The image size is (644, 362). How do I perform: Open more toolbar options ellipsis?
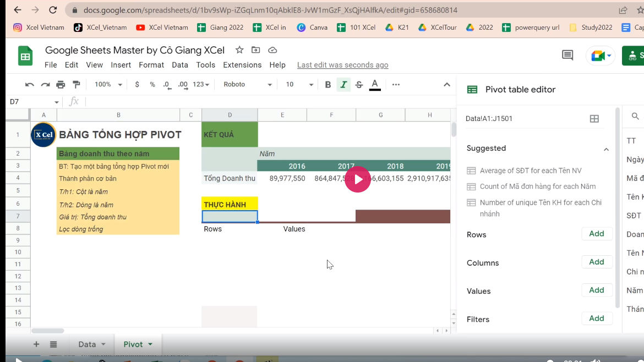pyautogui.click(x=396, y=85)
